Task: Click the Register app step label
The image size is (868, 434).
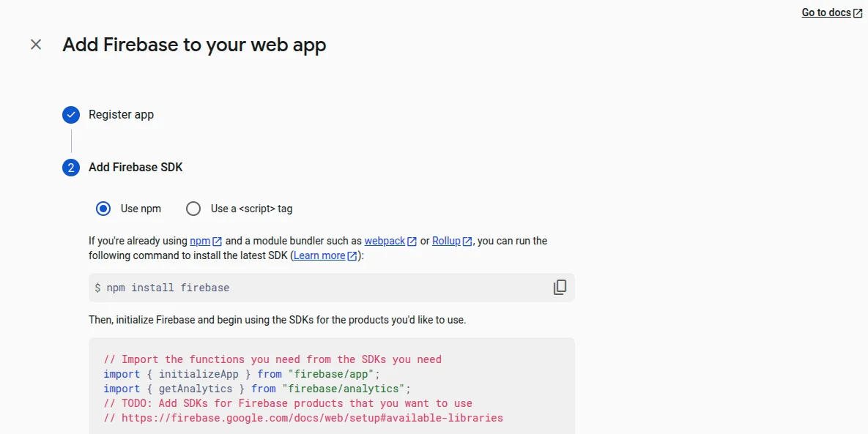Action: click(121, 115)
